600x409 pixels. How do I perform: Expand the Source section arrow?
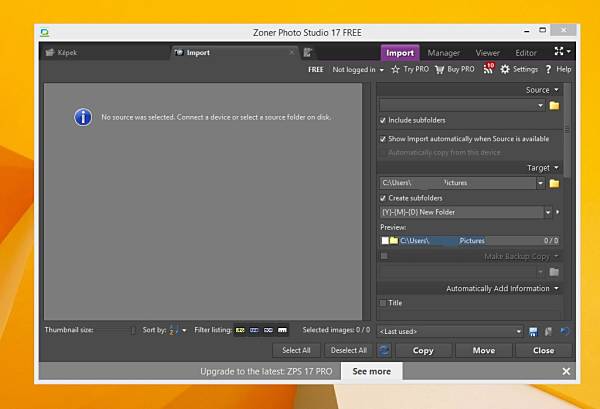(x=556, y=90)
